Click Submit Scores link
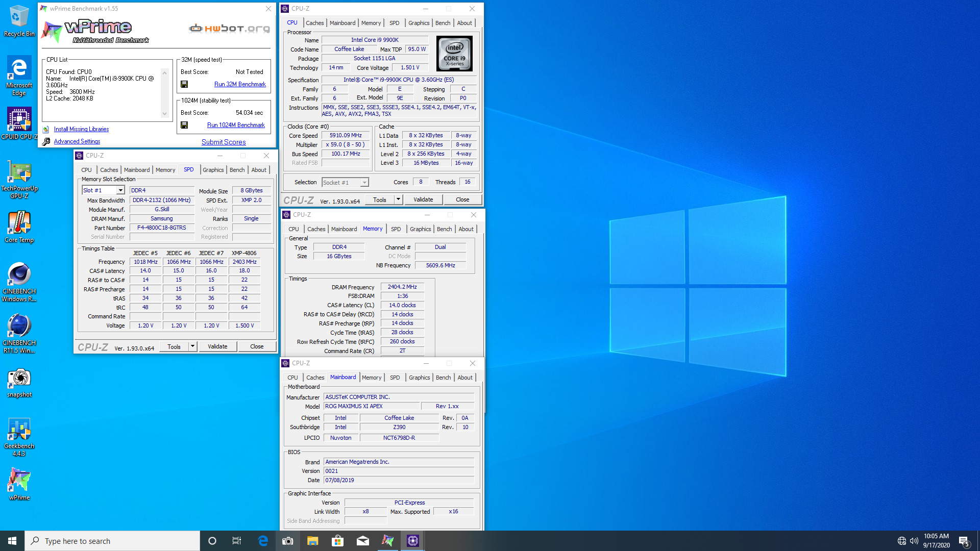 [x=224, y=142]
